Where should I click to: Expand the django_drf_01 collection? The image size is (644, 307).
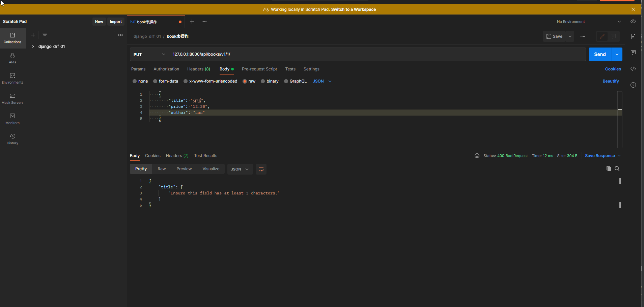click(x=33, y=47)
